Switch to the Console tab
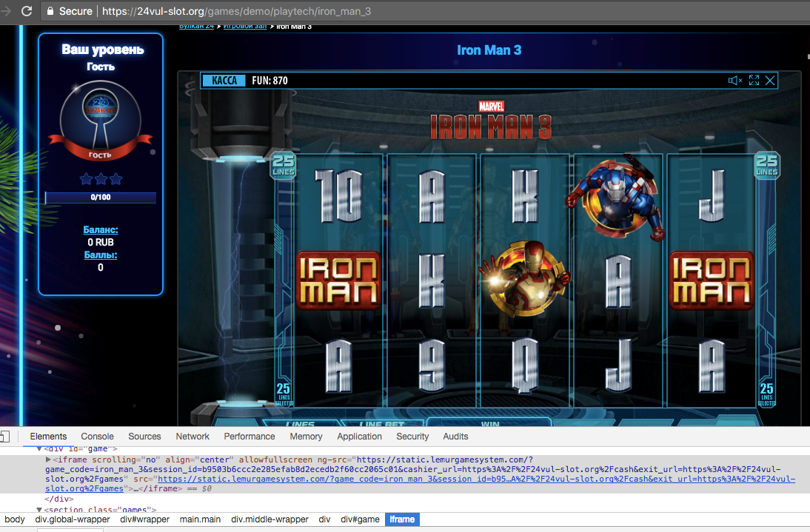This screenshot has width=810, height=532. pyautogui.click(x=97, y=437)
